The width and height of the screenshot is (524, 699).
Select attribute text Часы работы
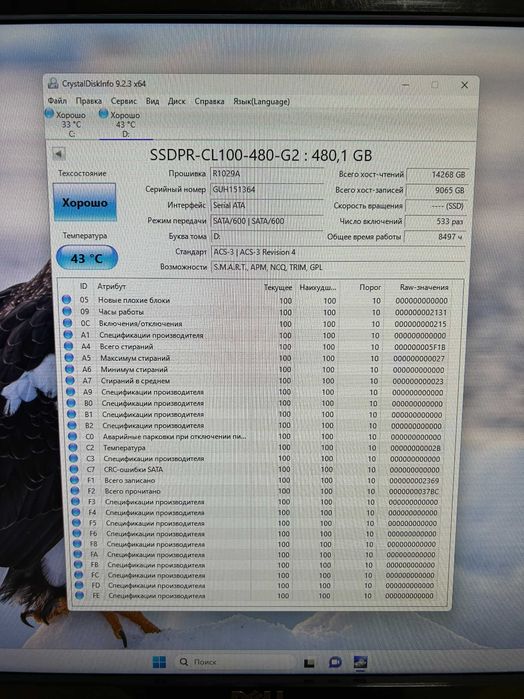pyautogui.click(x=121, y=312)
